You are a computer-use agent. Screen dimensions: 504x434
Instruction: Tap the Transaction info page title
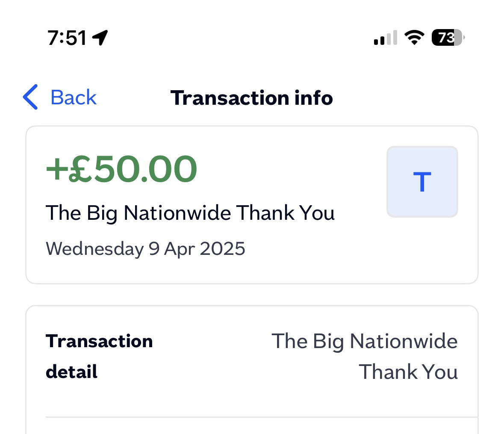click(252, 98)
